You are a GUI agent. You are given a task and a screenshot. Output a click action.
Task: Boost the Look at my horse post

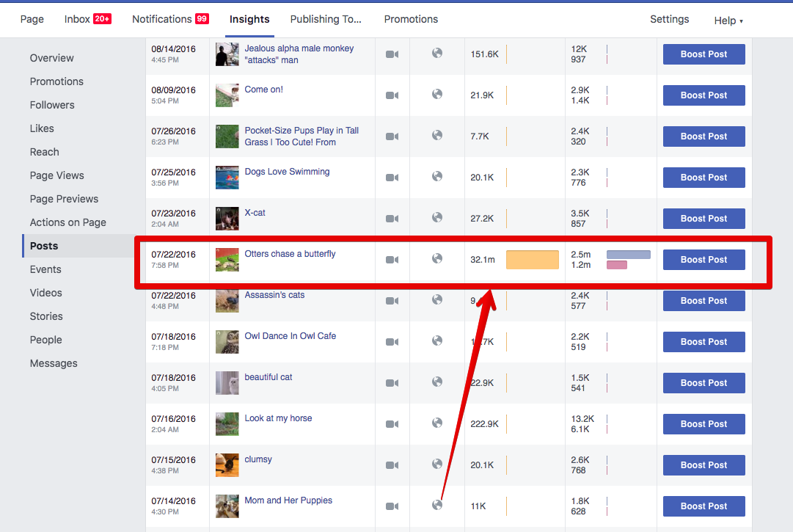point(704,424)
